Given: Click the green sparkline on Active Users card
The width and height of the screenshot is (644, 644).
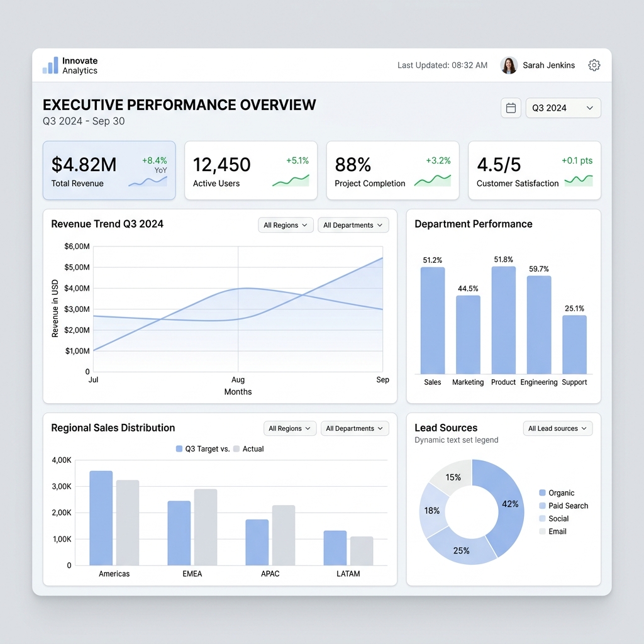Looking at the screenshot, I should (291, 180).
